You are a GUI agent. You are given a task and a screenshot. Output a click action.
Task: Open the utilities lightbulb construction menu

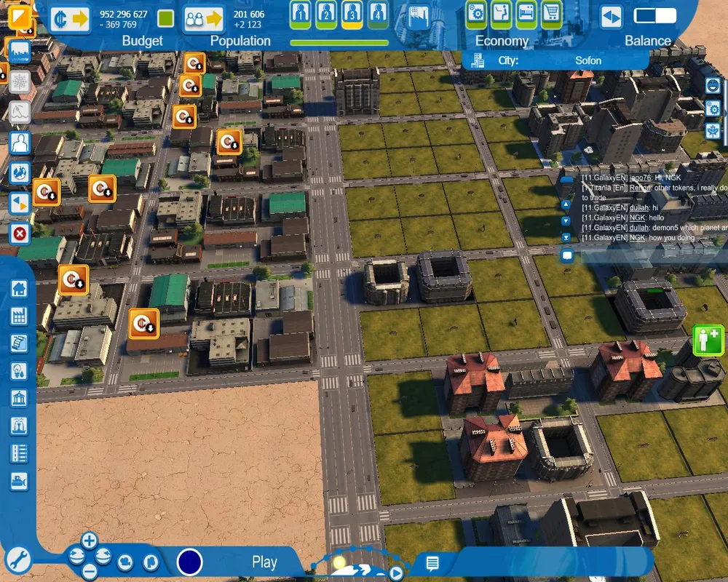pos(19,371)
